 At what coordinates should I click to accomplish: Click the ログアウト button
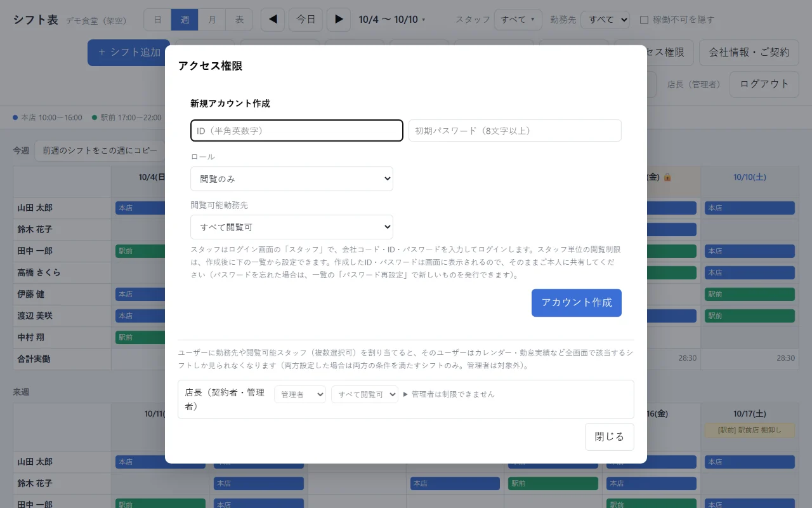(x=764, y=84)
